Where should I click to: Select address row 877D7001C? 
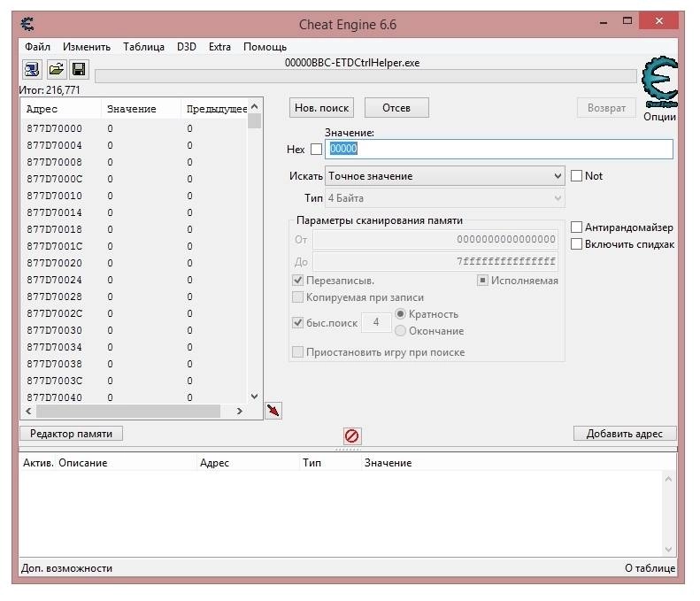pos(134,246)
